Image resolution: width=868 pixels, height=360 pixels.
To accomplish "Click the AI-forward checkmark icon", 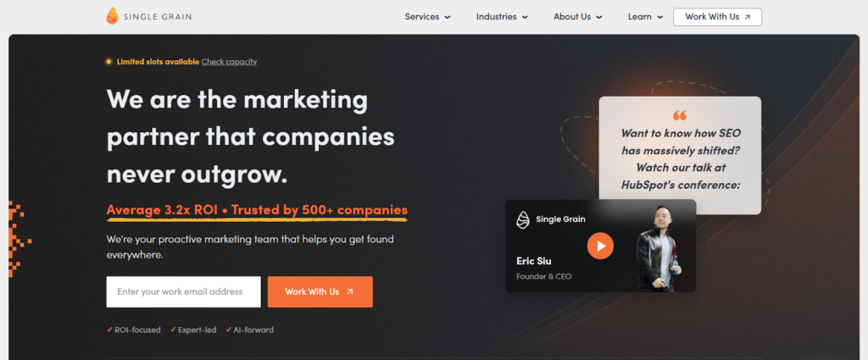I will coord(228,330).
